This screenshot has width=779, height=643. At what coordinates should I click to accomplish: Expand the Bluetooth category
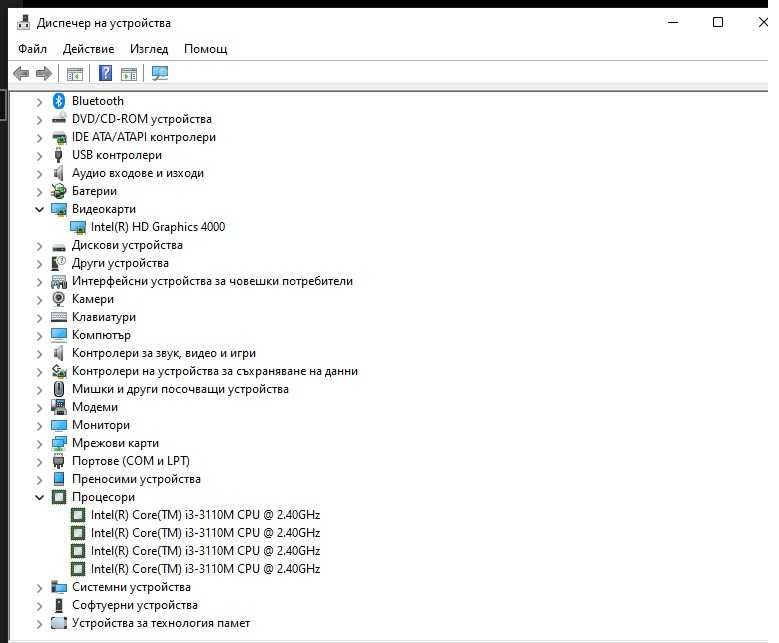[x=39, y=102]
